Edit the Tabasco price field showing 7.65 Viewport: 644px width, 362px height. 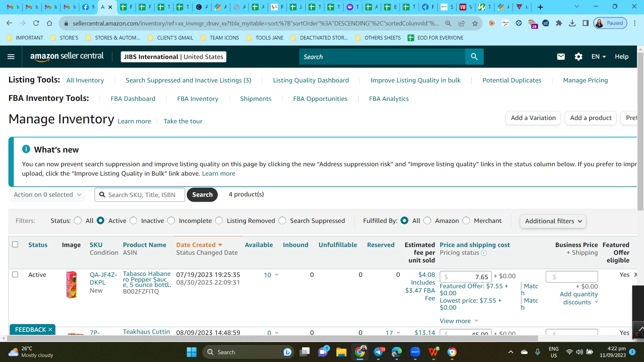click(466, 277)
